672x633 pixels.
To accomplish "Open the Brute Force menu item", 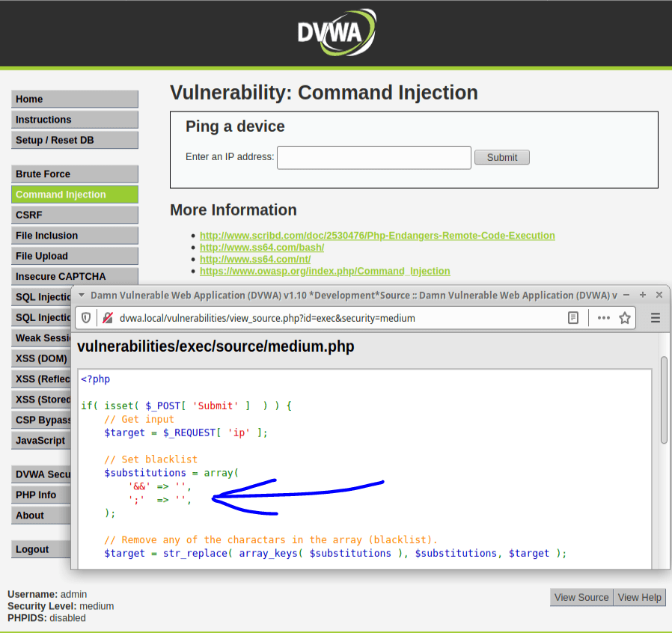I will click(x=75, y=174).
